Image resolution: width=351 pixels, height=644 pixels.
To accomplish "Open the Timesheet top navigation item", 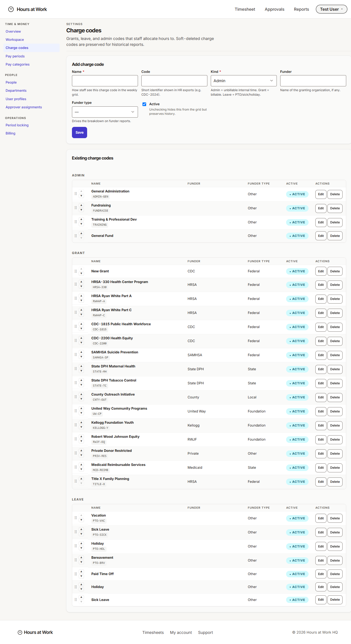I will coord(245,9).
